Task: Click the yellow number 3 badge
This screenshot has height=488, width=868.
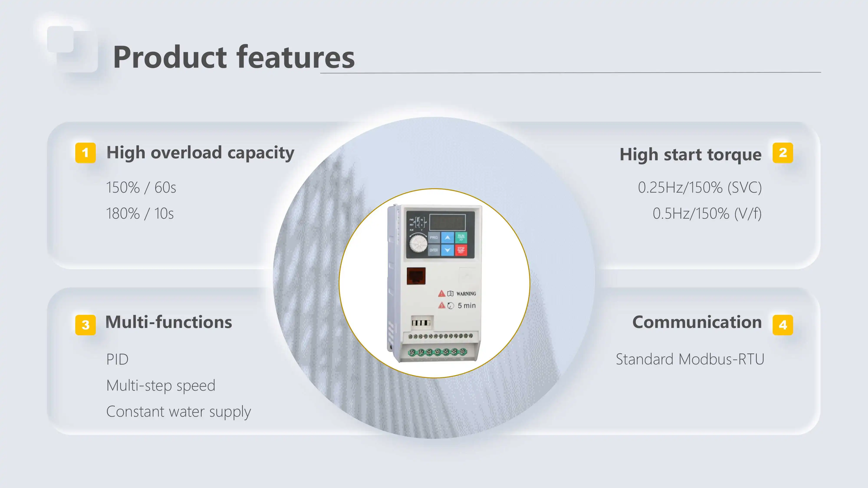Action: point(85,325)
